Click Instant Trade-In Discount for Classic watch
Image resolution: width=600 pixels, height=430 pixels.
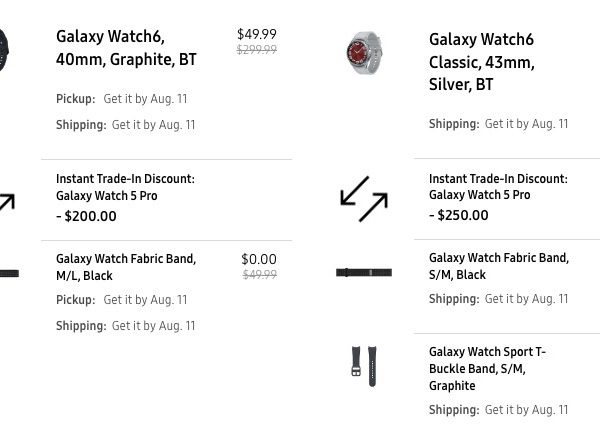point(497,187)
